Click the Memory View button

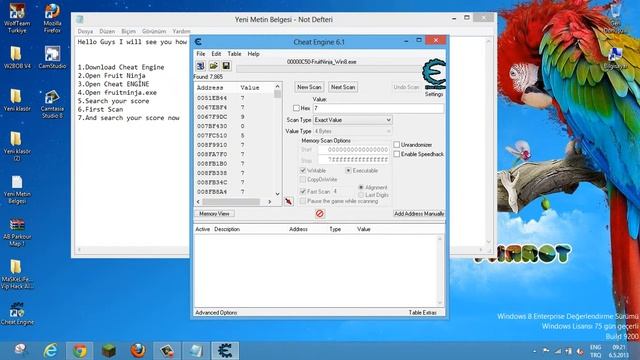pyautogui.click(x=214, y=213)
